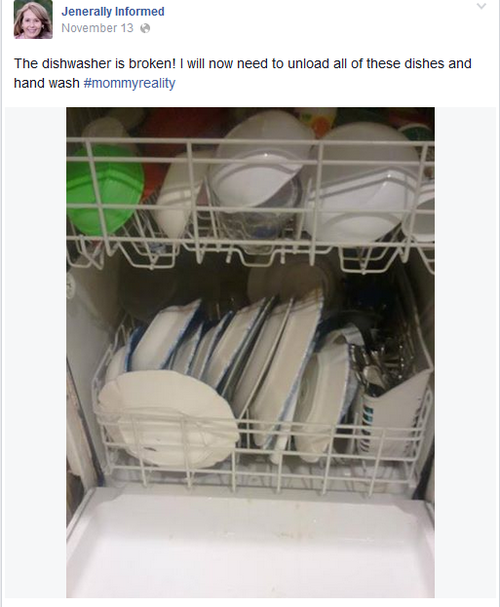Screen dimensions: 500x607
Task: Click the clear glass container in upper rack
Action: (x=255, y=217)
